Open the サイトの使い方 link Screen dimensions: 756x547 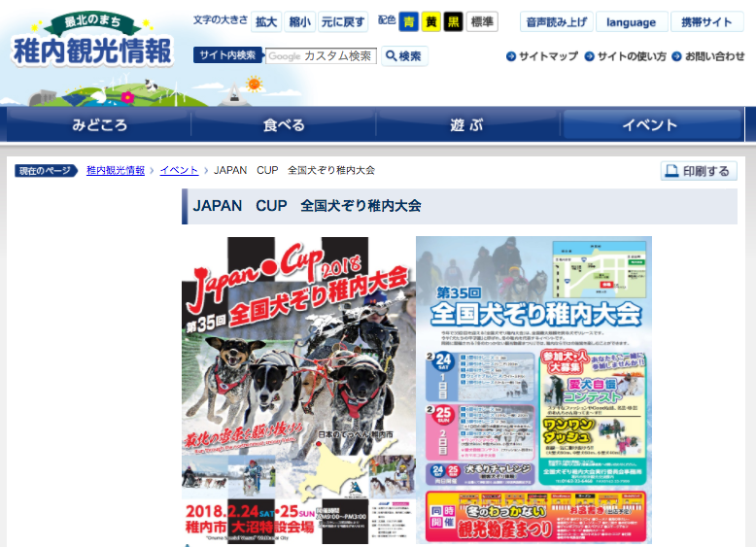click(x=626, y=56)
